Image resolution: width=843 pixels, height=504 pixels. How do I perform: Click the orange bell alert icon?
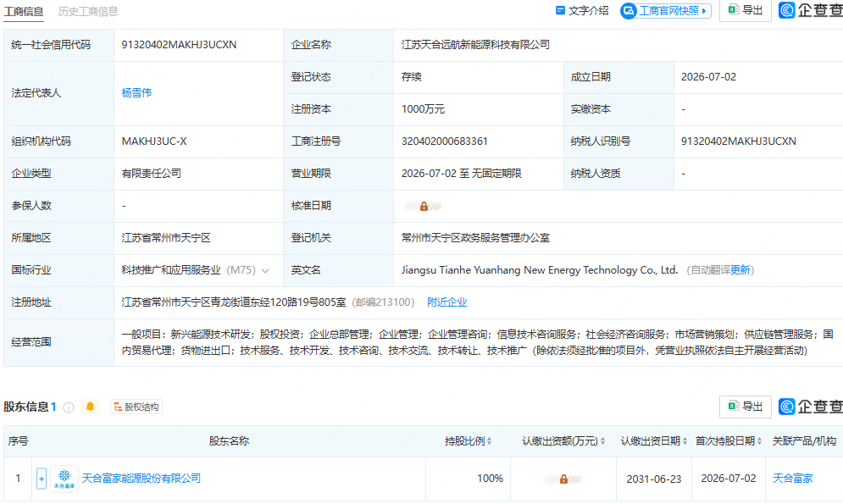coord(91,407)
